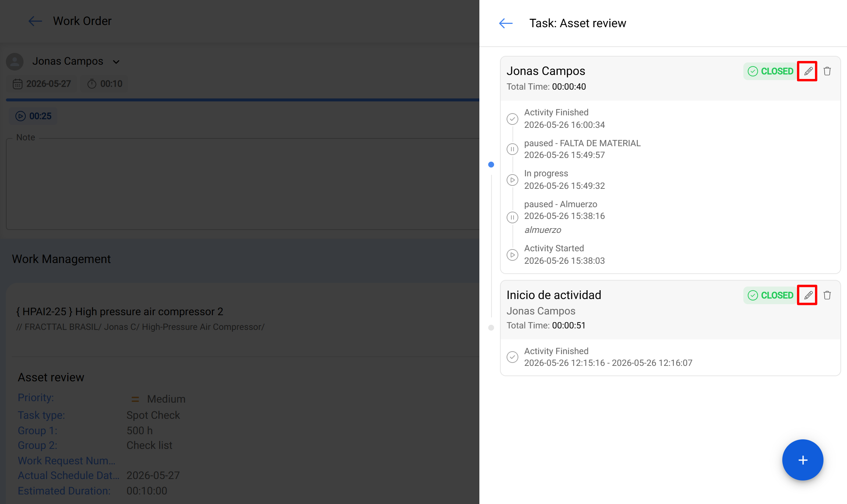This screenshot has height=504, width=847.
Task: Delete Jonas Campos activity record
Action: pyautogui.click(x=827, y=71)
